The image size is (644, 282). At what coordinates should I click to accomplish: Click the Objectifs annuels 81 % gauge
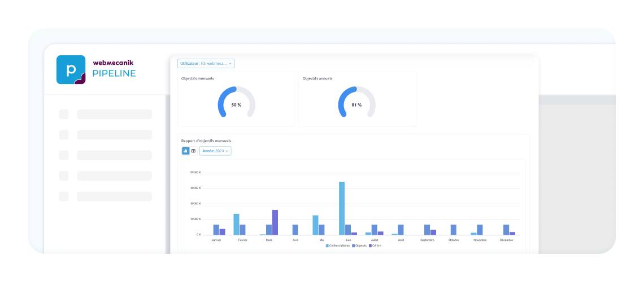[357, 102]
